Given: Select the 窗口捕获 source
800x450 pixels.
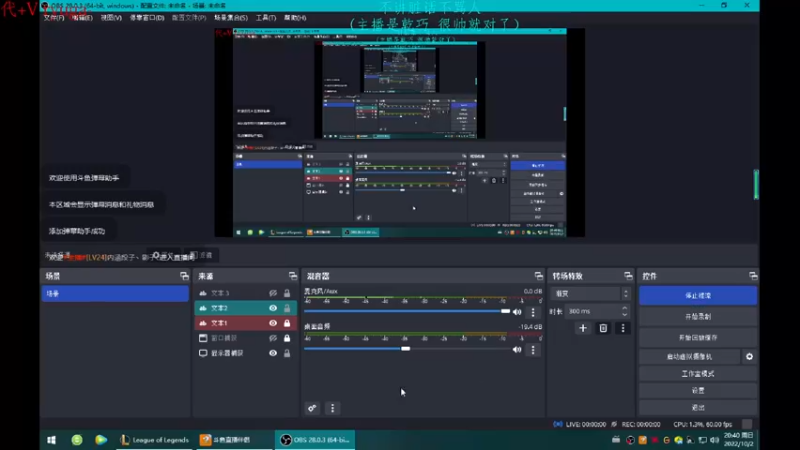Looking at the screenshot, I should pyautogui.click(x=245, y=338).
